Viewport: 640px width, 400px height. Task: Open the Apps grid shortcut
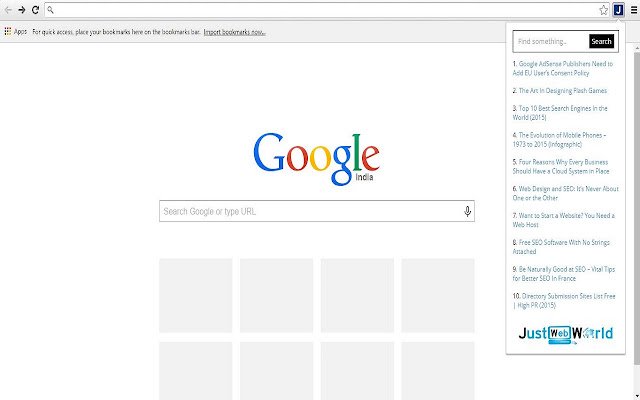point(16,31)
